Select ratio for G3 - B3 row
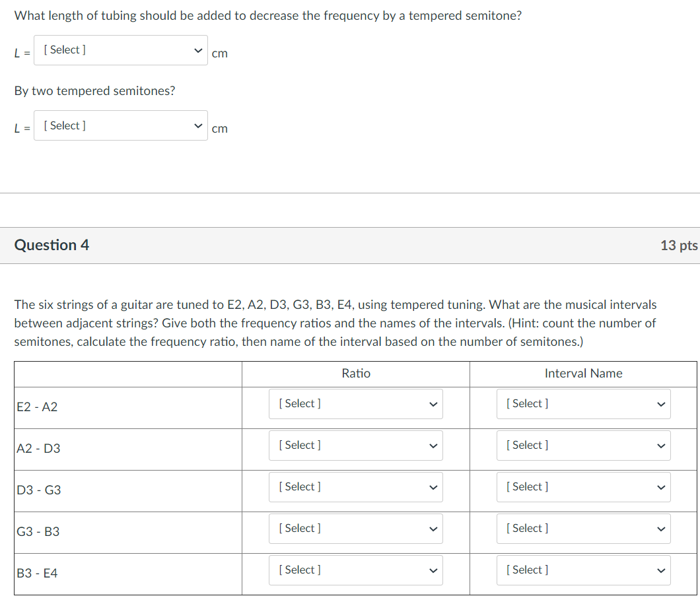The width and height of the screenshot is (700, 596). pos(356,529)
